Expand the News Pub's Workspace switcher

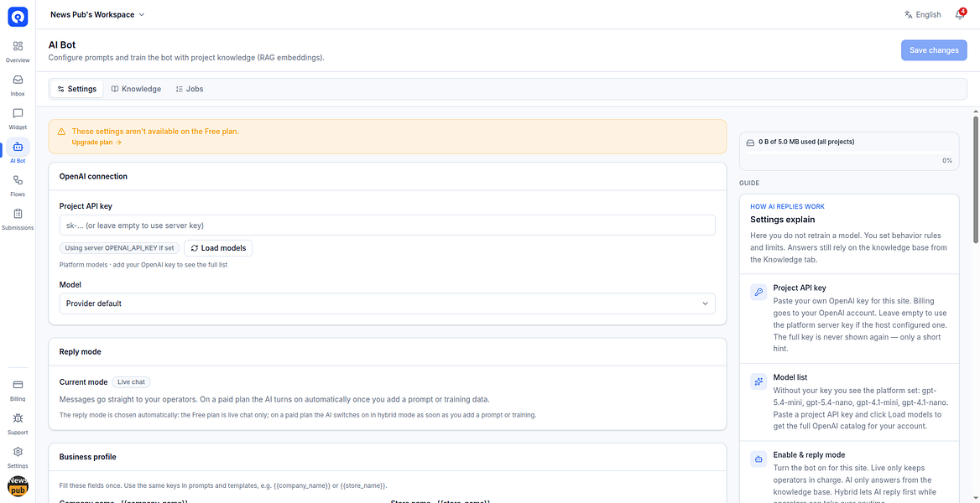(97, 14)
